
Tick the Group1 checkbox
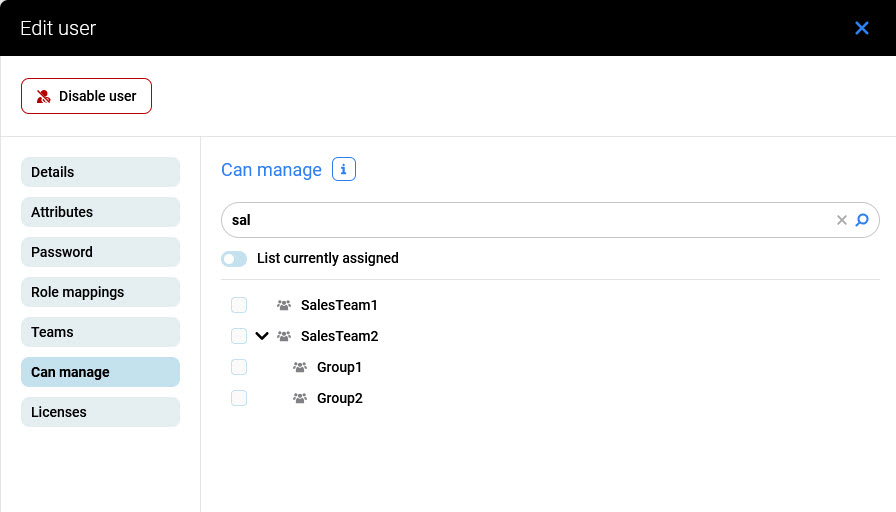pyautogui.click(x=239, y=367)
